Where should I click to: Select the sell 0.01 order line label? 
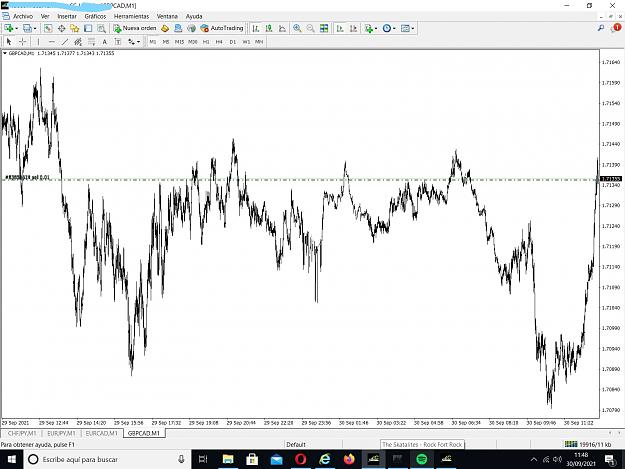coord(28,177)
